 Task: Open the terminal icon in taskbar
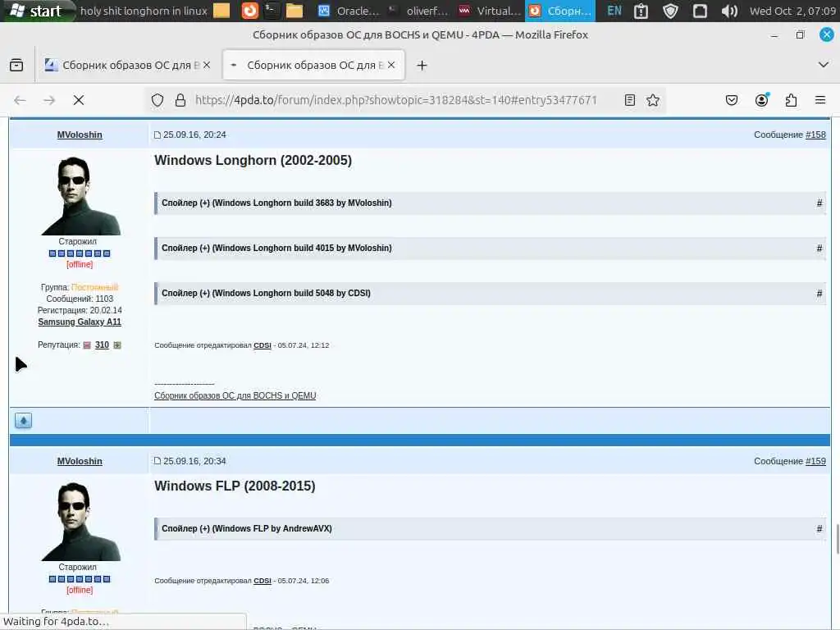pos(272,11)
